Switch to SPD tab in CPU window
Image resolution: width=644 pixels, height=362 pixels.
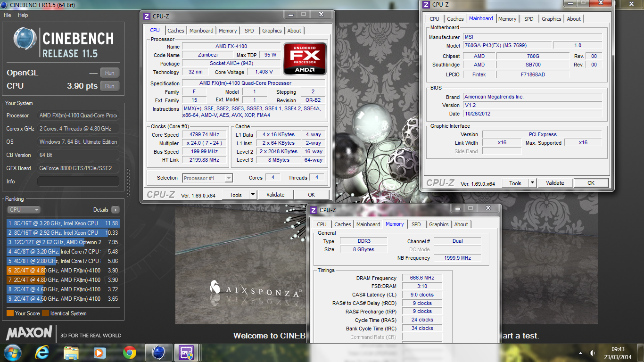pos(249,31)
